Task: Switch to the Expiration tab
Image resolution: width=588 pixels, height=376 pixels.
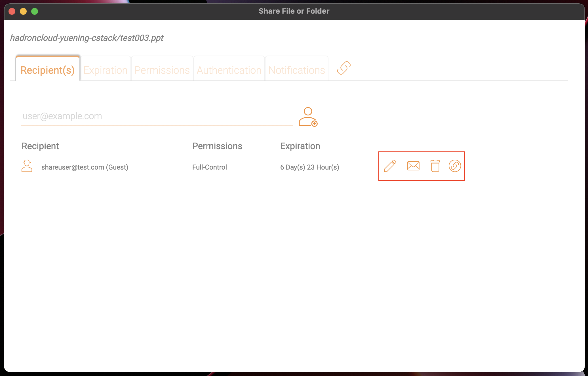Action: pyautogui.click(x=106, y=70)
